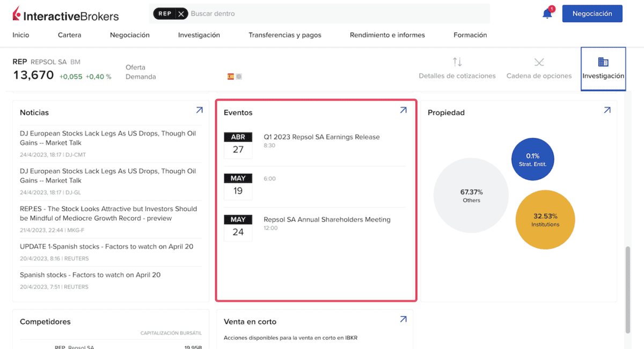This screenshot has width=644, height=349.
Task: Click the Buscar dentro search field
Action: click(x=338, y=14)
